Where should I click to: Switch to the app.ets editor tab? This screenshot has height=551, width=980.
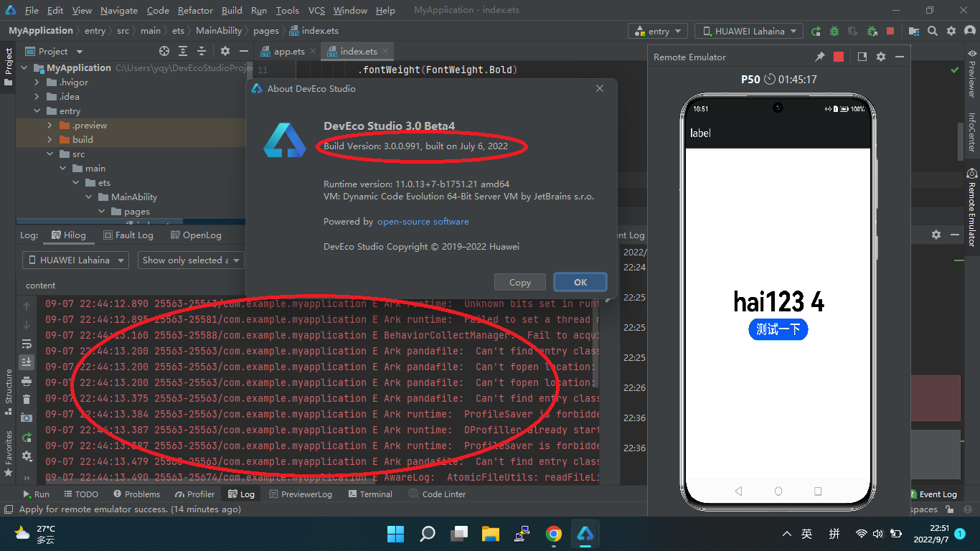click(289, 51)
